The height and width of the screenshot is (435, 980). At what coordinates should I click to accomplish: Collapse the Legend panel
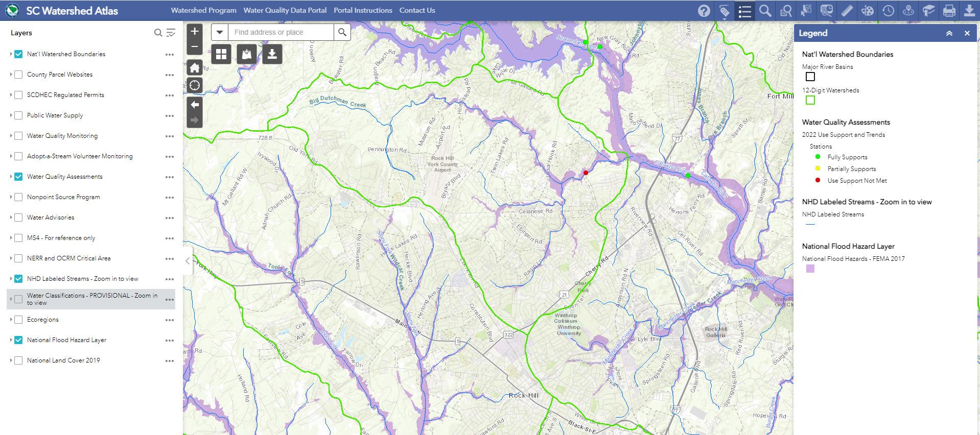(x=949, y=33)
